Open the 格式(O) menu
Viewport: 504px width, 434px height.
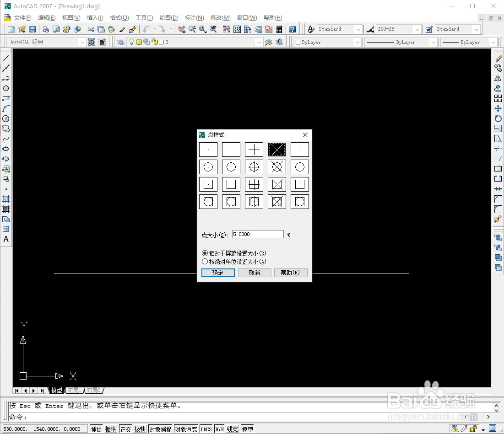[x=119, y=18]
